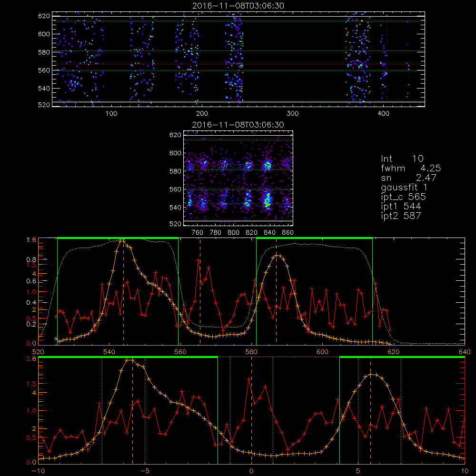Viewport: 476px width, 476px height.
Task: Click the 'ipt1 544' label
Action: click(401, 207)
